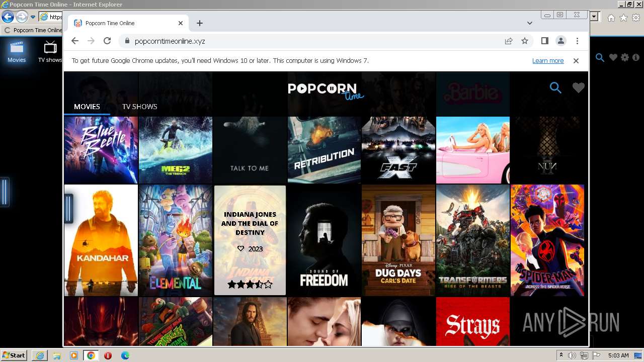Open the Meg 2 The Trench poster
644x362 pixels.
tap(176, 150)
